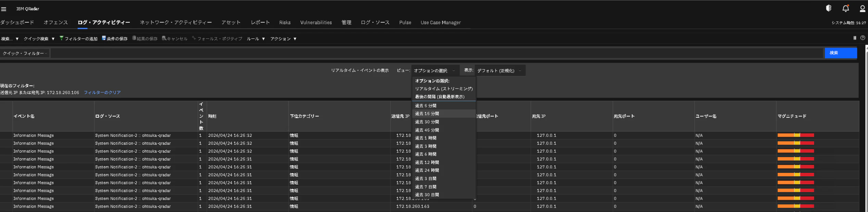Select 過去 30 分間 option
The width and height of the screenshot is (868, 212).
point(444,122)
